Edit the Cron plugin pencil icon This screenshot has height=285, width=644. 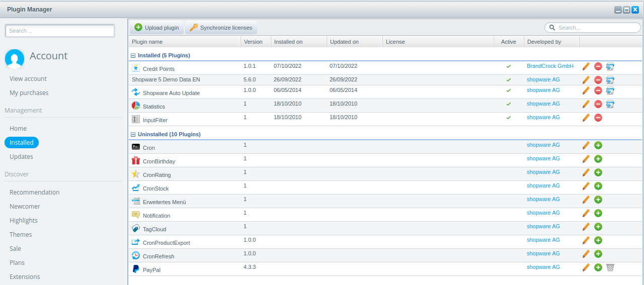click(586, 145)
